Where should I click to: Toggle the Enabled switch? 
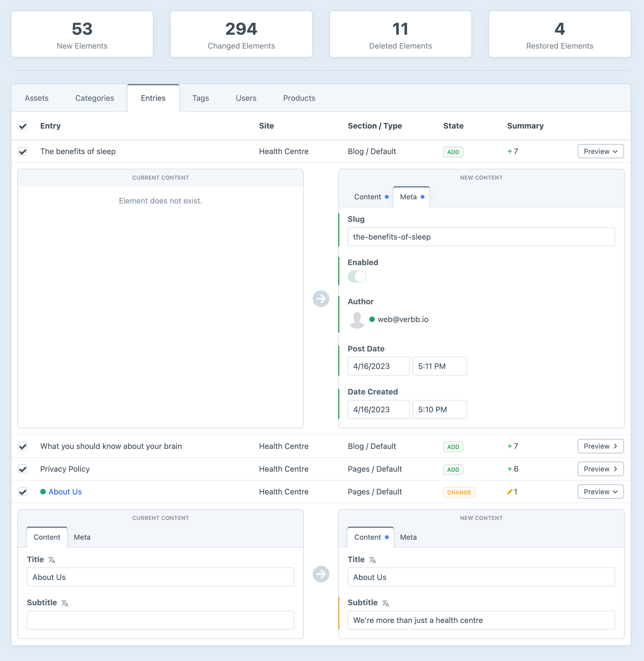tap(357, 277)
